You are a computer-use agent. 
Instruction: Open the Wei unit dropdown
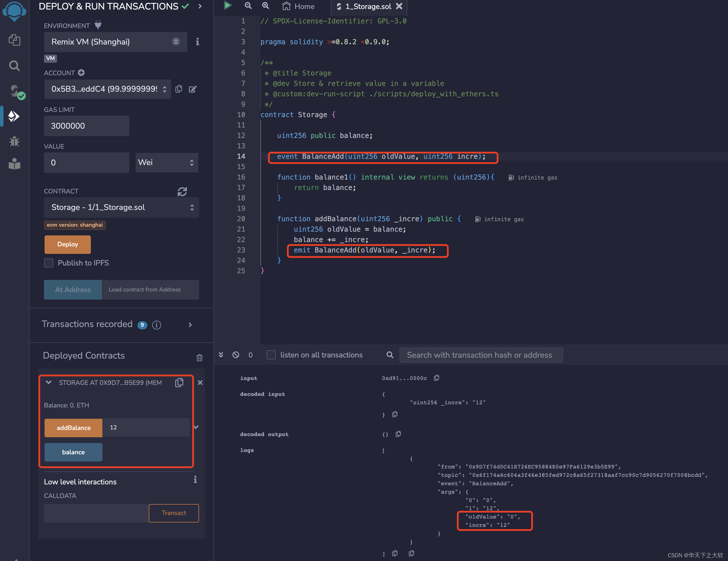coord(167,163)
